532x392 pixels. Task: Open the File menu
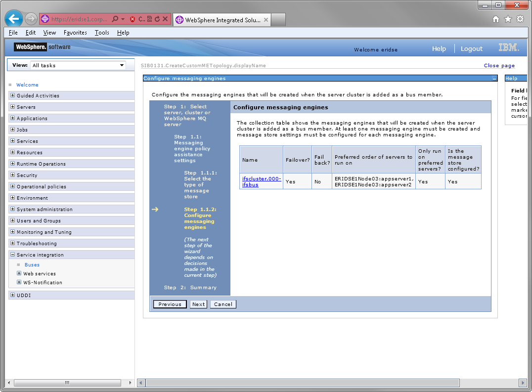click(13, 33)
